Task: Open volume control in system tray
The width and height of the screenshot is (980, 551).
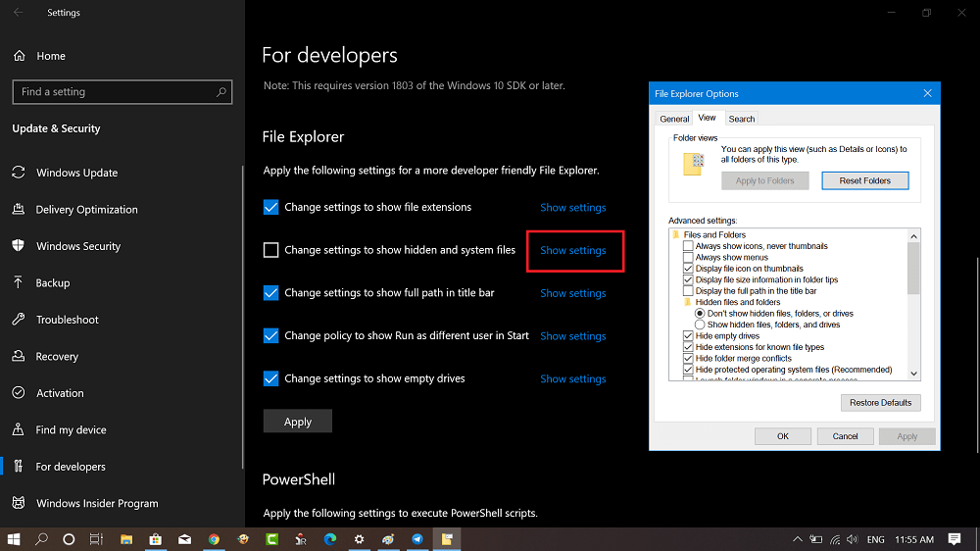Action: [853, 539]
